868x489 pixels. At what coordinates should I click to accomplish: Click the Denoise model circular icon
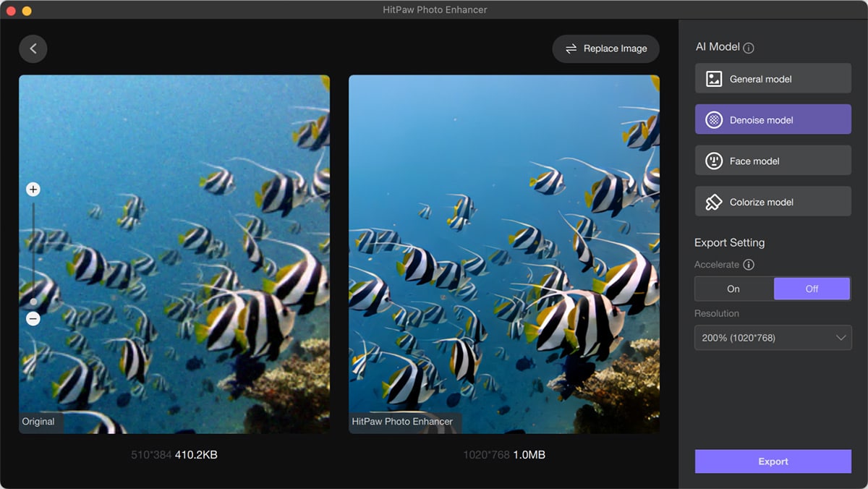pyautogui.click(x=714, y=120)
